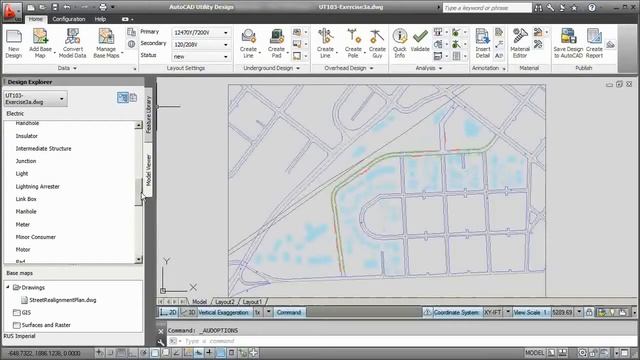The width and height of the screenshot is (640, 360).
Task: Open the Configuration ribbon tab
Action: click(69, 19)
